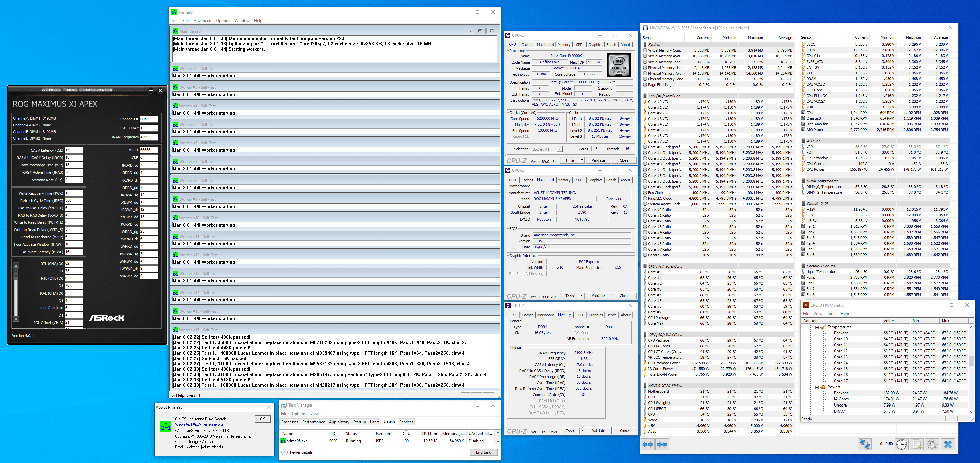Open the Bench tab in CPU-Z Mainboard window
Image resolution: width=980 pixels, height=463 pixels.
[611, 180]
